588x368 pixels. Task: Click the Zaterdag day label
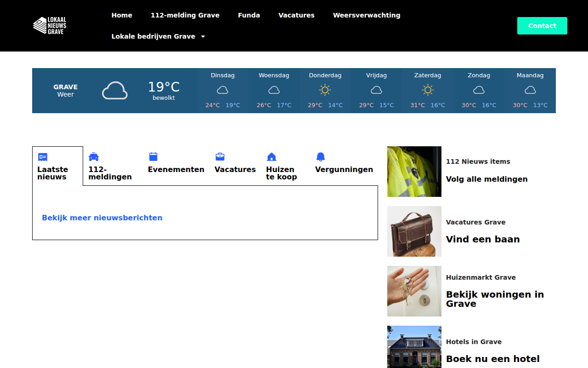tap(428, 75)
